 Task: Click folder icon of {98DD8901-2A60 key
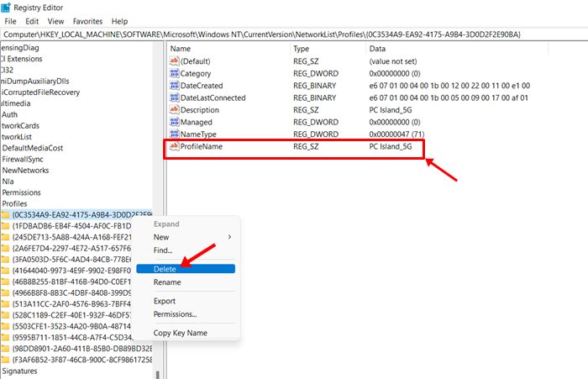click(x=5, y=349)
